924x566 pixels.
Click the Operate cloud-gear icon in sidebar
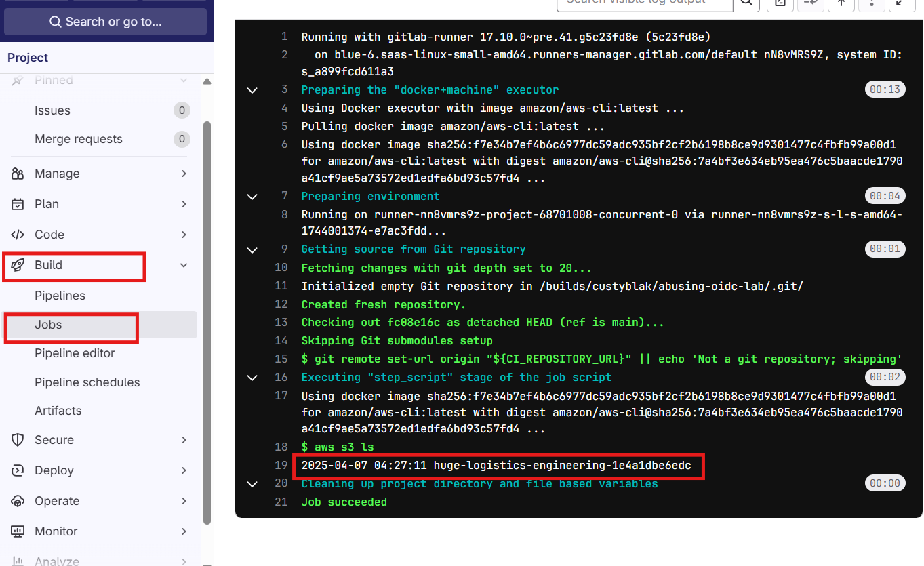click(18, 501)
